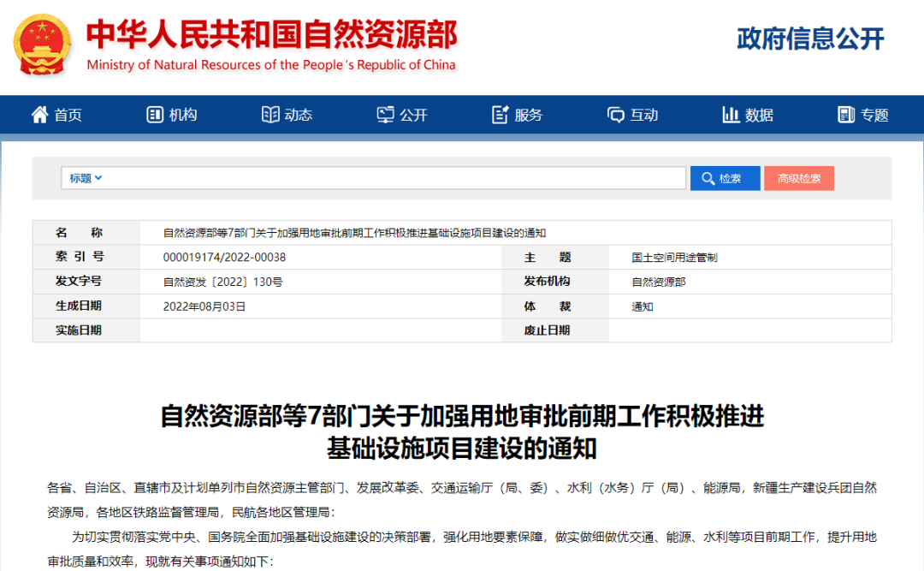The height and width of the screenshot is (571, 924).
Task: Click the 互动 chat bubble icon
Action: (x=616, y=115)
